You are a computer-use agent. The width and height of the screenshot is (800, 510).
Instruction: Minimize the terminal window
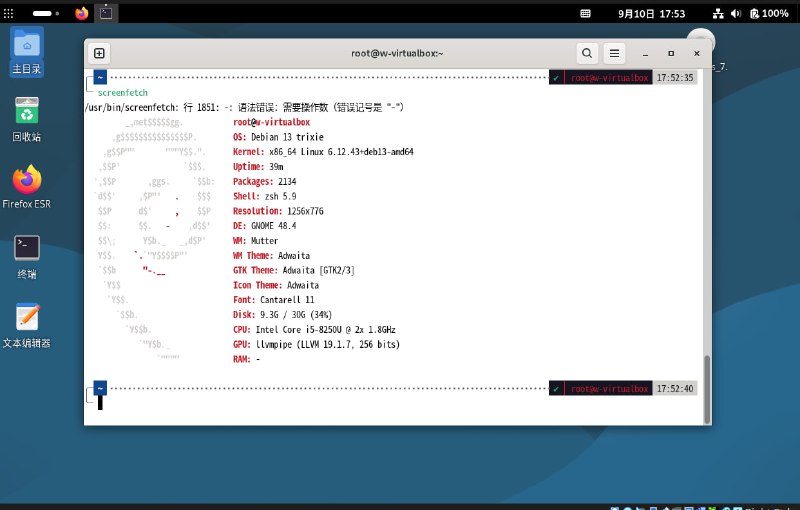[x=645, y=54]
